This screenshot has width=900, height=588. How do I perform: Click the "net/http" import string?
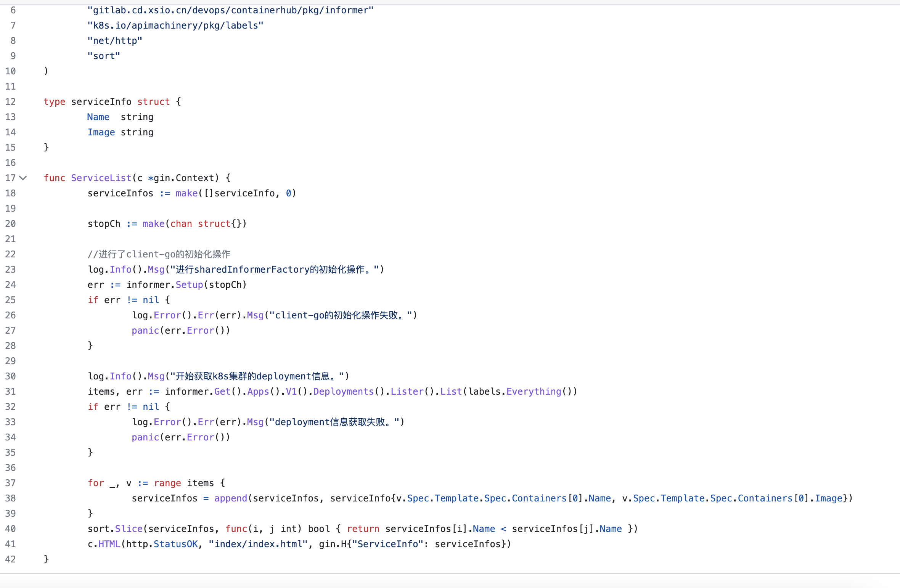pyautogui.click(x=115, y=41)
